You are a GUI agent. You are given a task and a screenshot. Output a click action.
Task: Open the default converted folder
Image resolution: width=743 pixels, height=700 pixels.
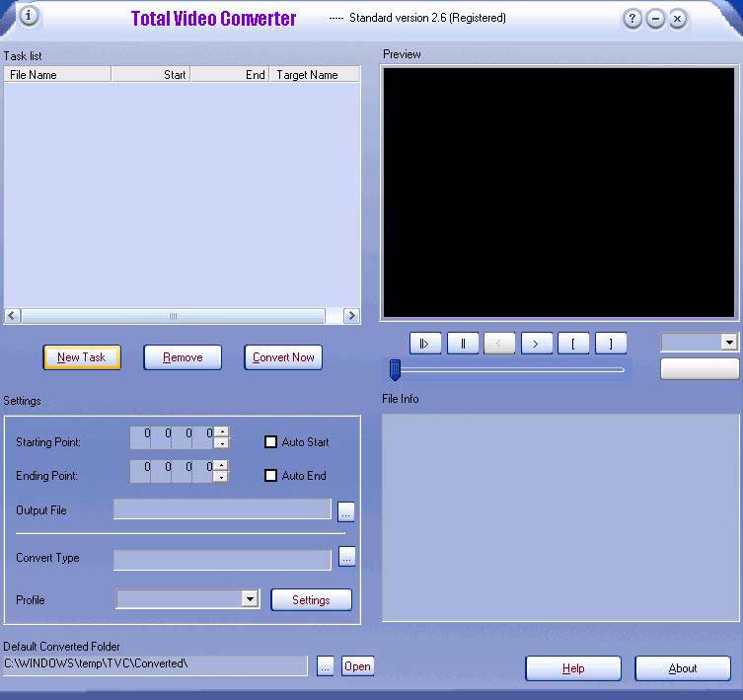point(357,666)
